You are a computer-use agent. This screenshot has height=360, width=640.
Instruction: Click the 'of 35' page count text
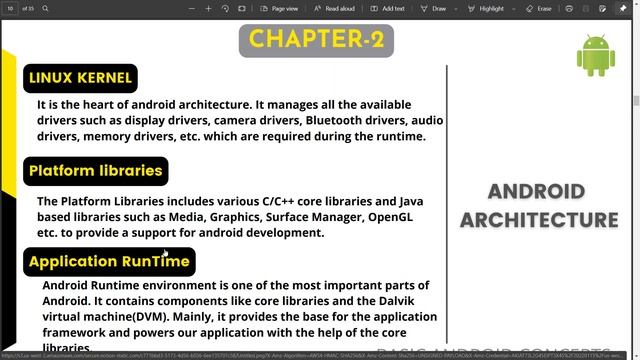point(28,8)
